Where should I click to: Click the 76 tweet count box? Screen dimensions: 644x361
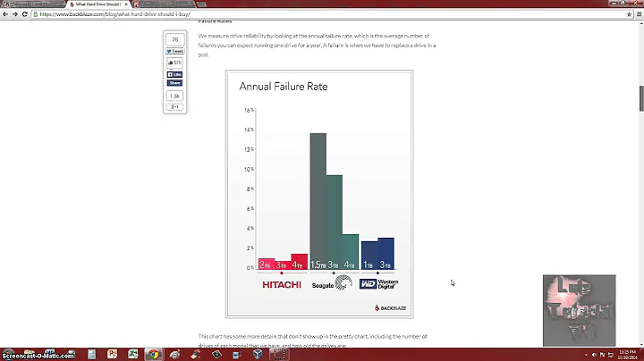point(175,40)
